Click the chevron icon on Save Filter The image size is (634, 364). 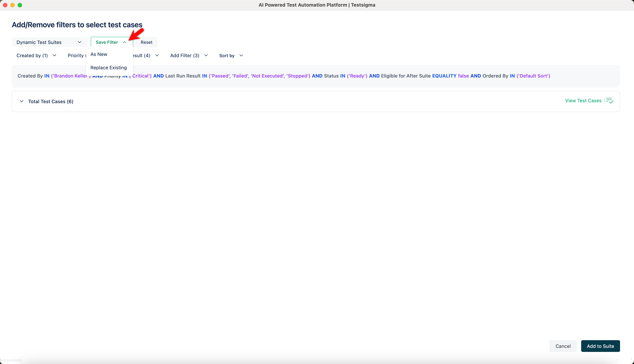tap(125, 42)
